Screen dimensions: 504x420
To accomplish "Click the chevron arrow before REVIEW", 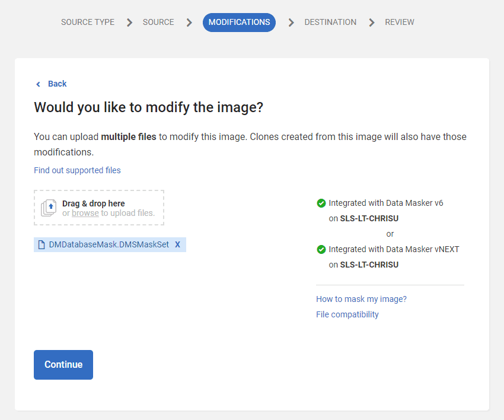I will [x=372, y=23].
